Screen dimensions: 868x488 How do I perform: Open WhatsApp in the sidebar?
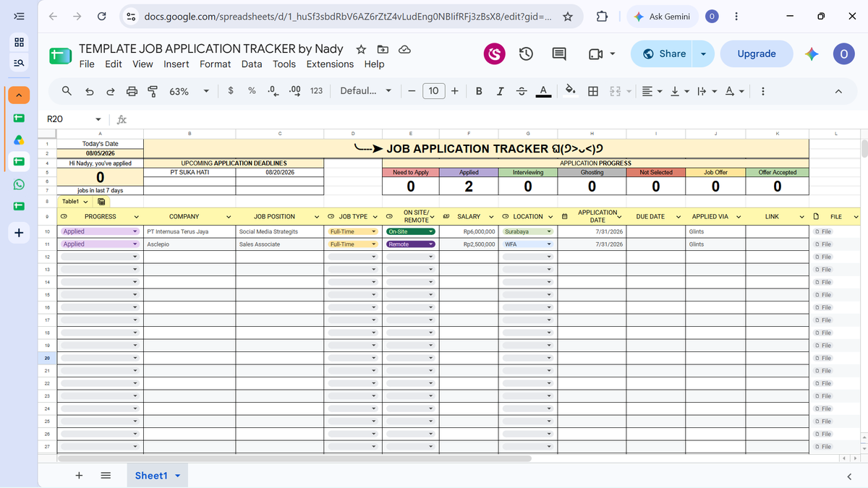19,184
